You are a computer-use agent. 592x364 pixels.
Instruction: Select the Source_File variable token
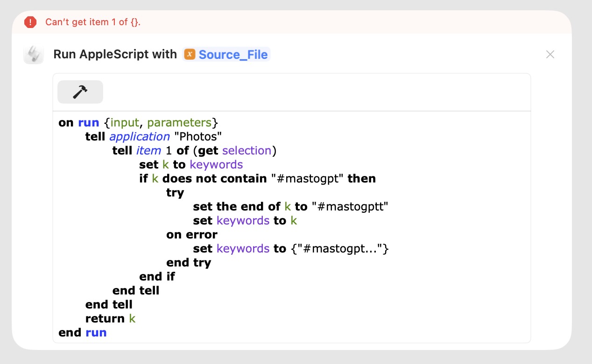[226, 55]
